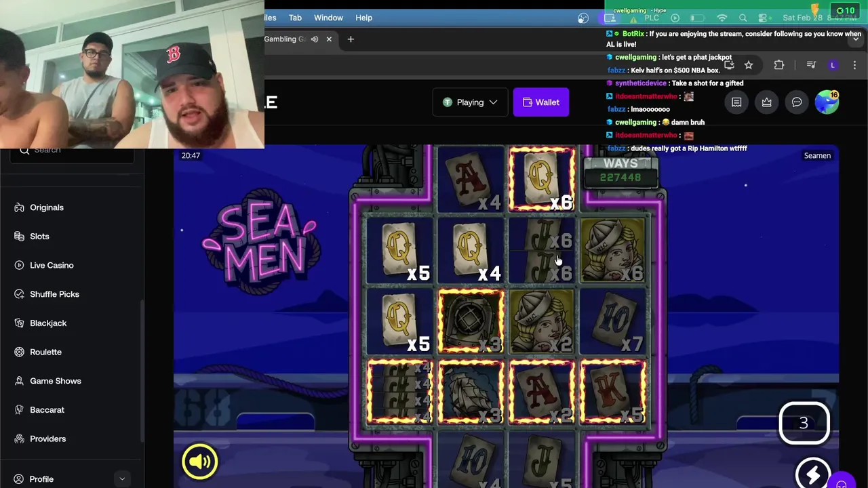
Task: Open the bet slip receipt icon
Action: coord(736,102)
